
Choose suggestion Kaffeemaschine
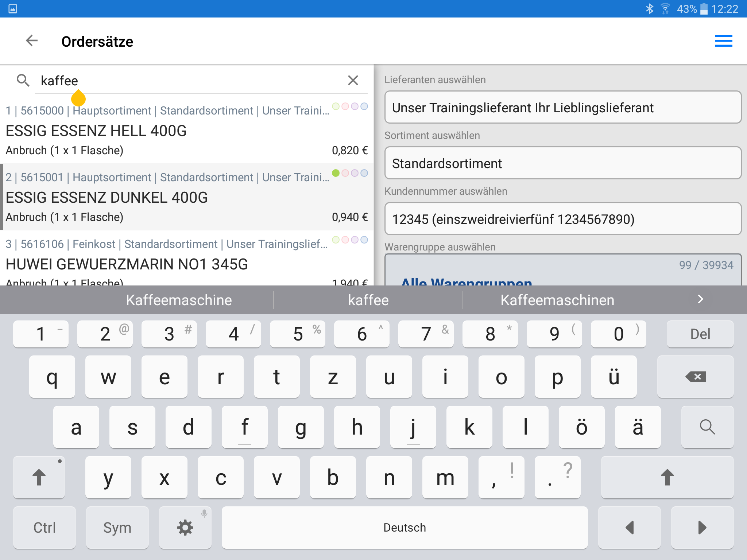179,300
